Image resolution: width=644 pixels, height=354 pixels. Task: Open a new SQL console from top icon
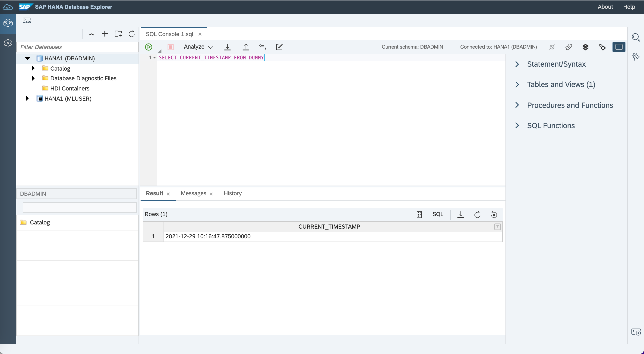point(27,20)
